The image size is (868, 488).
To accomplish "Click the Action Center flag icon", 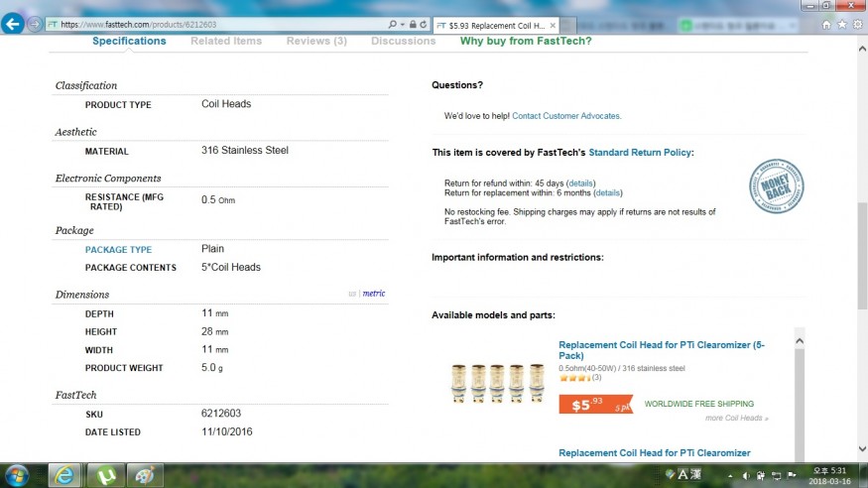I will pos(793,475).
